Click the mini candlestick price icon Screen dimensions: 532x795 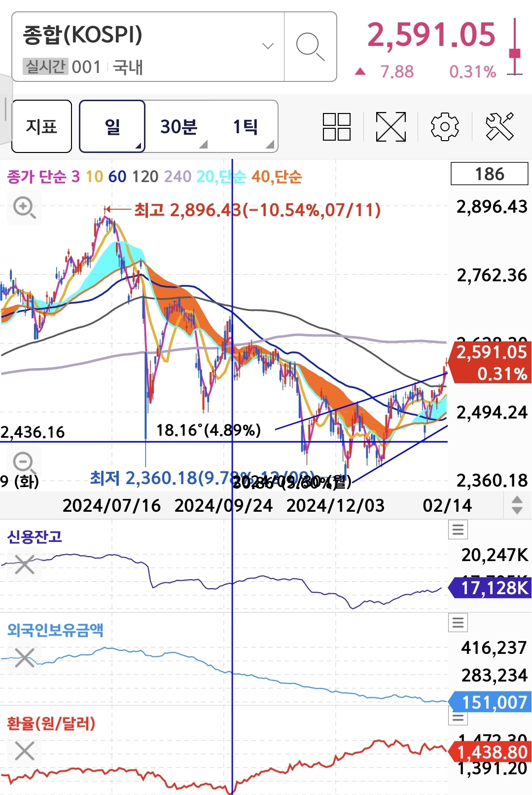515,47
